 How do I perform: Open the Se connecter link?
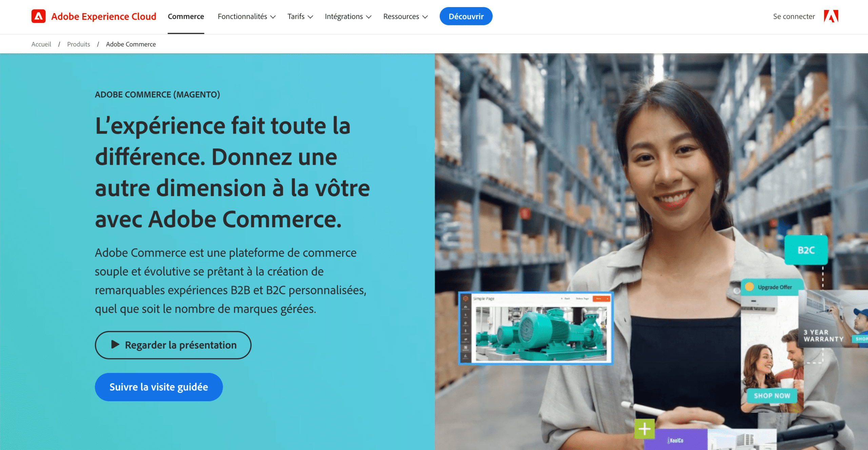coord(794,16)
